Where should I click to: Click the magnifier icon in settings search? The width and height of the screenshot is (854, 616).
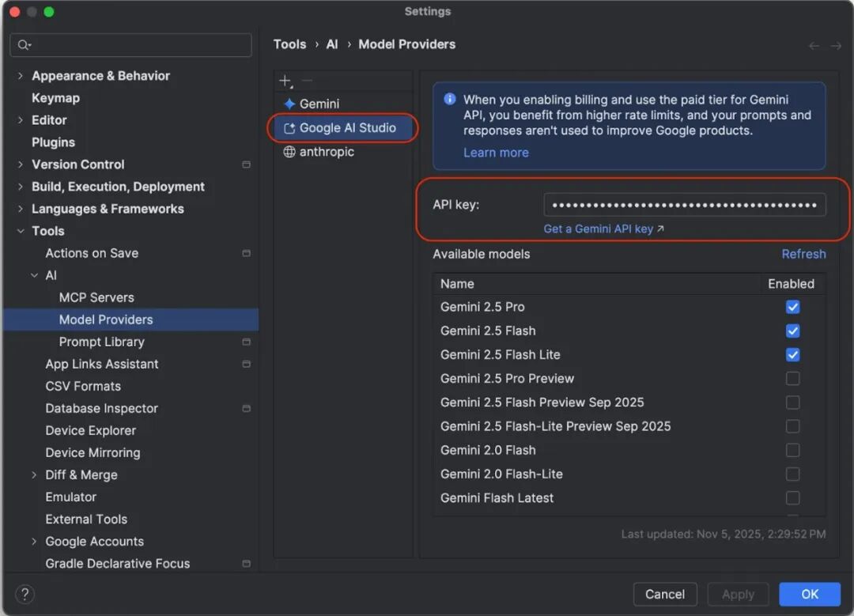point(24,44)
